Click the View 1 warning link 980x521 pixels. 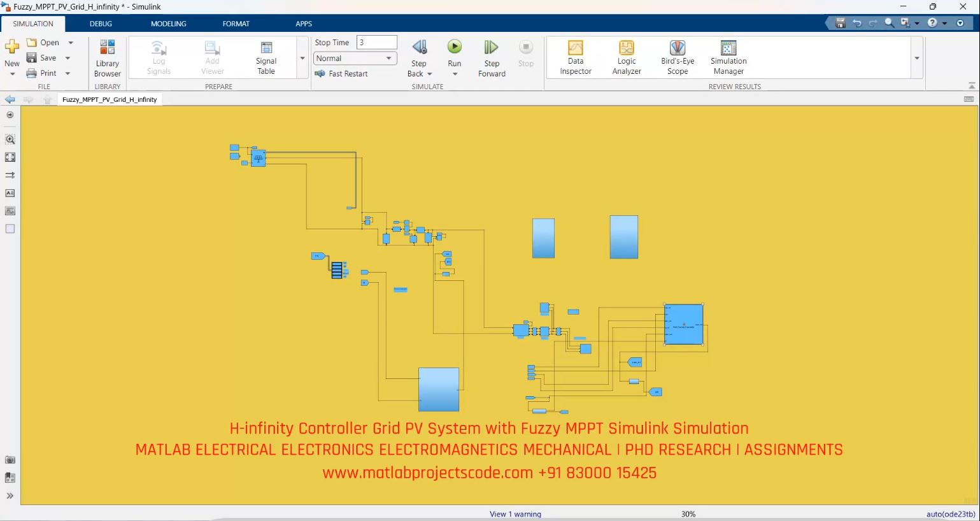click(x=515, y=514)
